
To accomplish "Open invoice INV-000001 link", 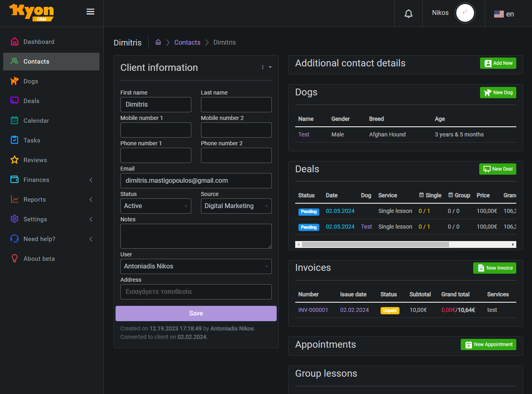I will click(x=313, y=310).
